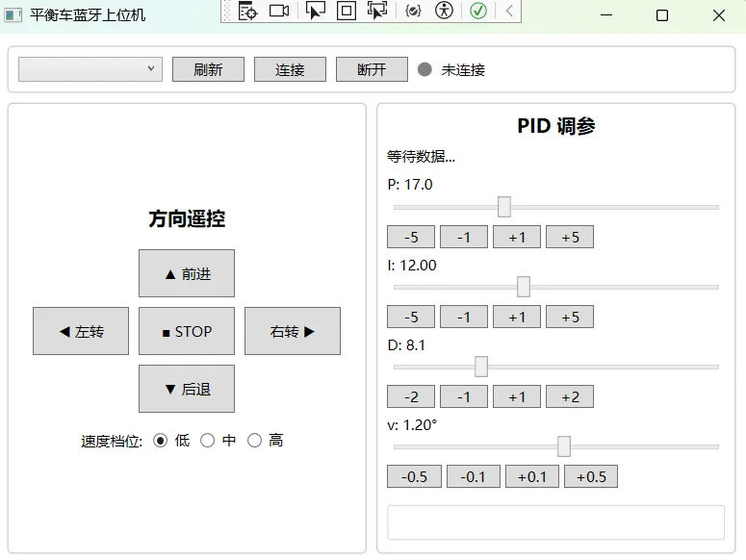Decrease D by 2
The height and width of the screenshot is (560, 746).
(x=411, y=396)
